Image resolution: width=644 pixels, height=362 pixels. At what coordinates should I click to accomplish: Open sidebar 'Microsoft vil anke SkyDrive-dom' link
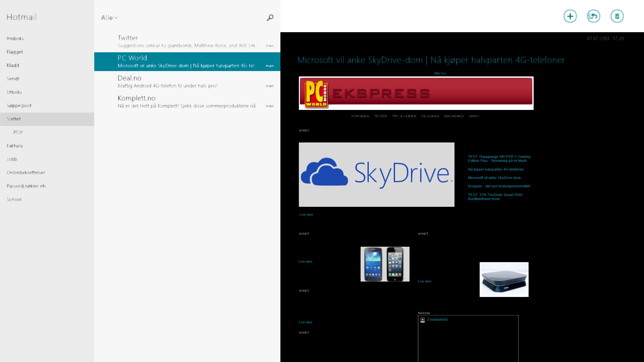[494, 178]
